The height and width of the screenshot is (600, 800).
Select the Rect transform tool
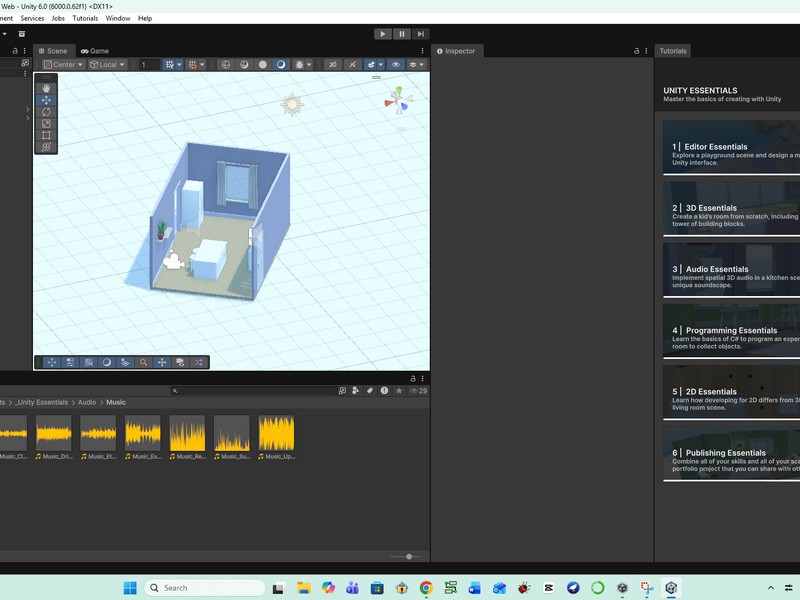click(46, 136)
